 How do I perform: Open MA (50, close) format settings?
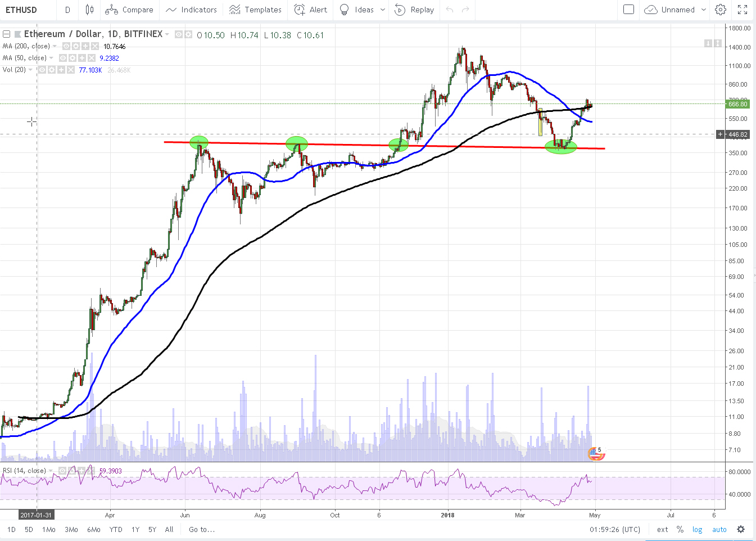[x=73, y=58]
